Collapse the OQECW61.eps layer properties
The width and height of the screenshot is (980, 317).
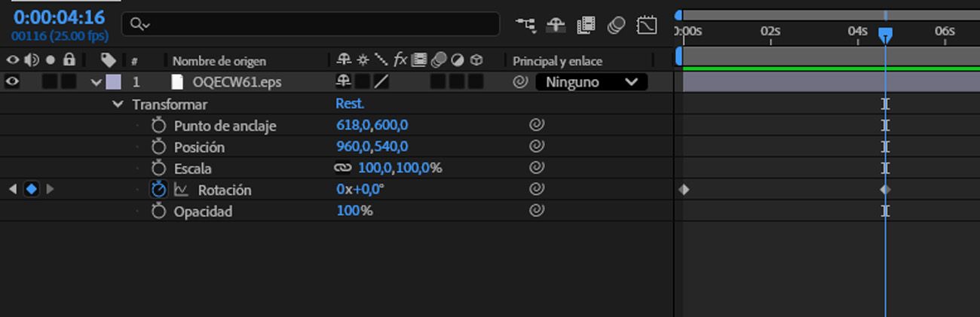pos(96,82)
